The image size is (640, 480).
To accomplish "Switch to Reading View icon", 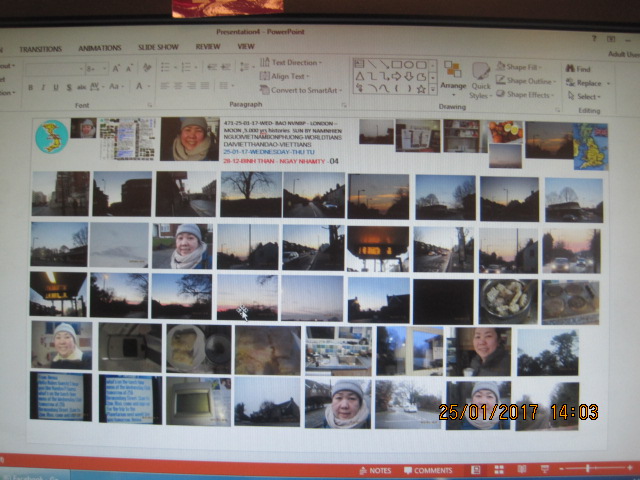I will click(x=522, y=469).
